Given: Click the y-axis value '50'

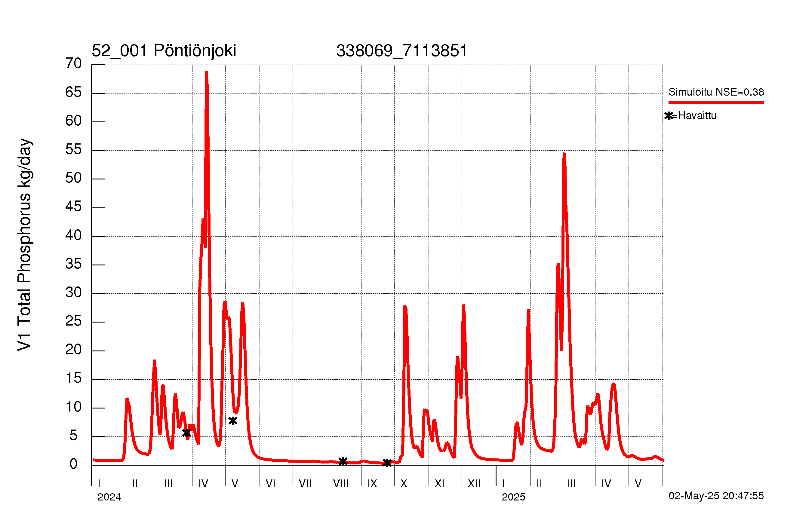Looking at the screenshot, I should point(73,178).
